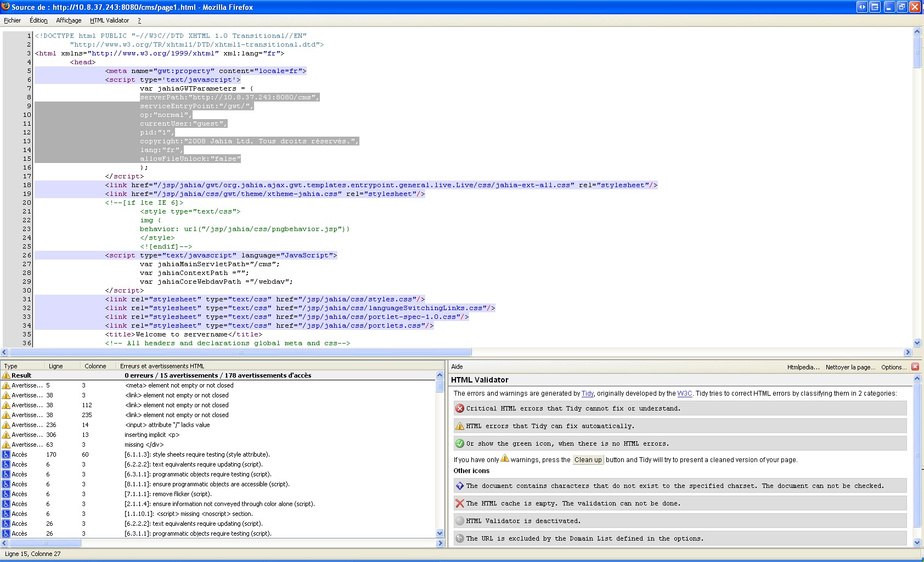The image size is (924, 562).
Task: Click warning icon for column 112 link row
Action: click(x=6, y=405)
